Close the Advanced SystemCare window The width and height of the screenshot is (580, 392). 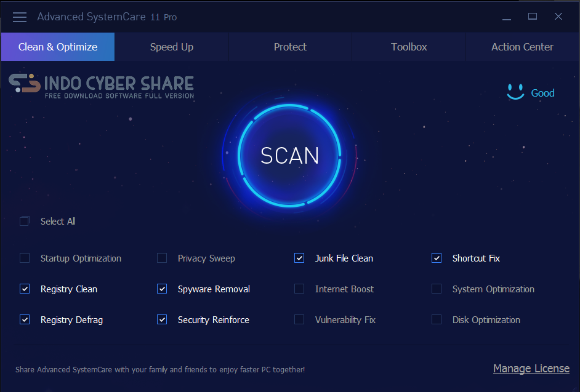click(x=558, y=16)
